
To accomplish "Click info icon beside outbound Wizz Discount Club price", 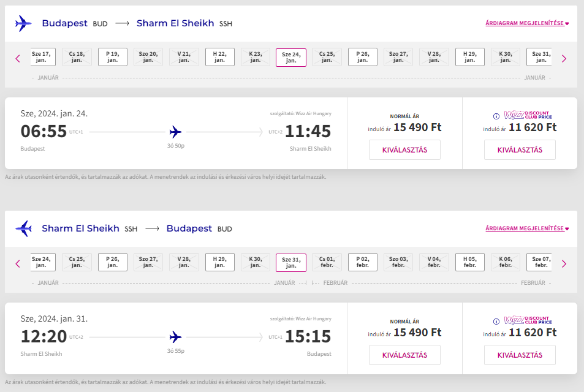I will (x=496, y=116).
